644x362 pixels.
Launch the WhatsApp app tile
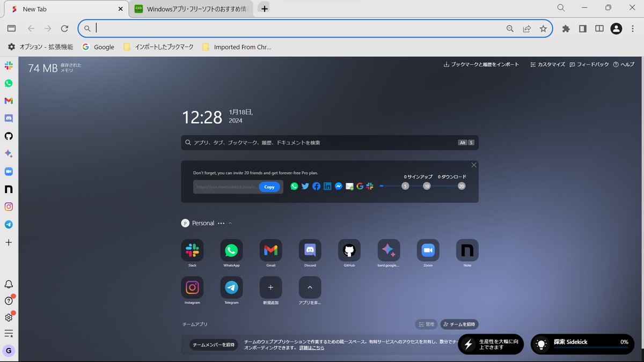tap(231, 250)
